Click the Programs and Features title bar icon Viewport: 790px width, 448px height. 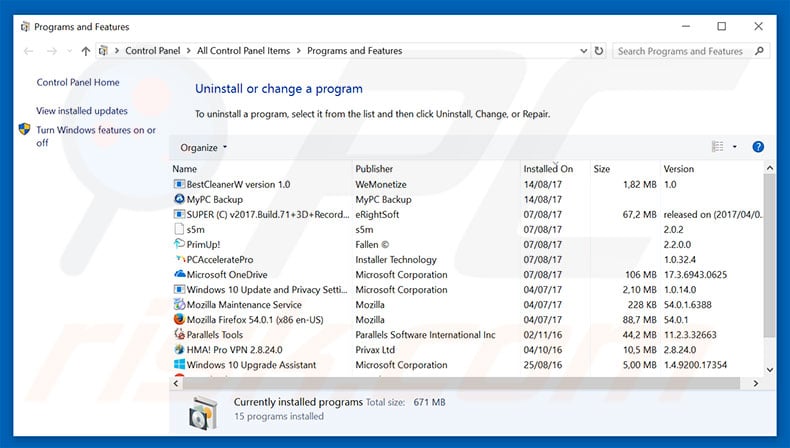point(25,27)
